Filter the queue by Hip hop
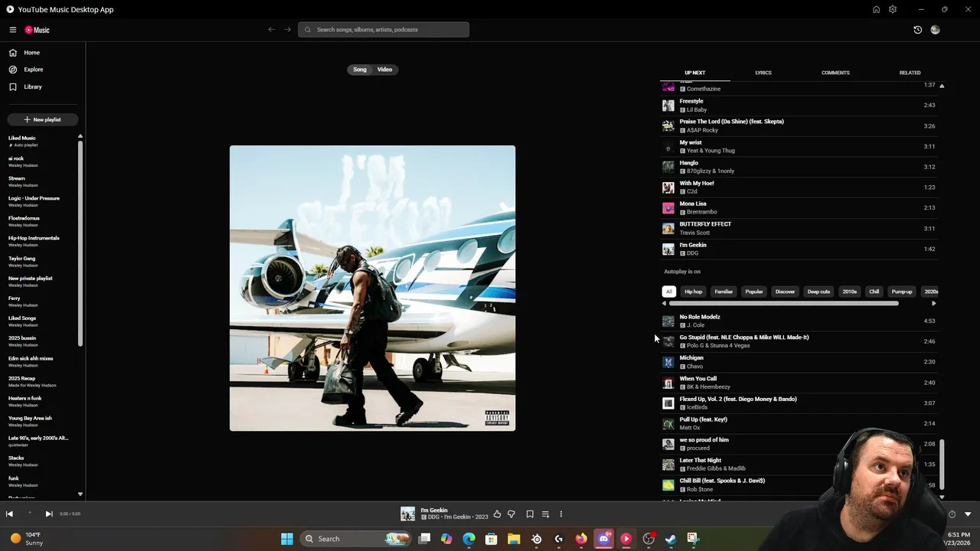The width and height of the screenshot is (980, 551). pyautogui.click(x=694, y=292)
